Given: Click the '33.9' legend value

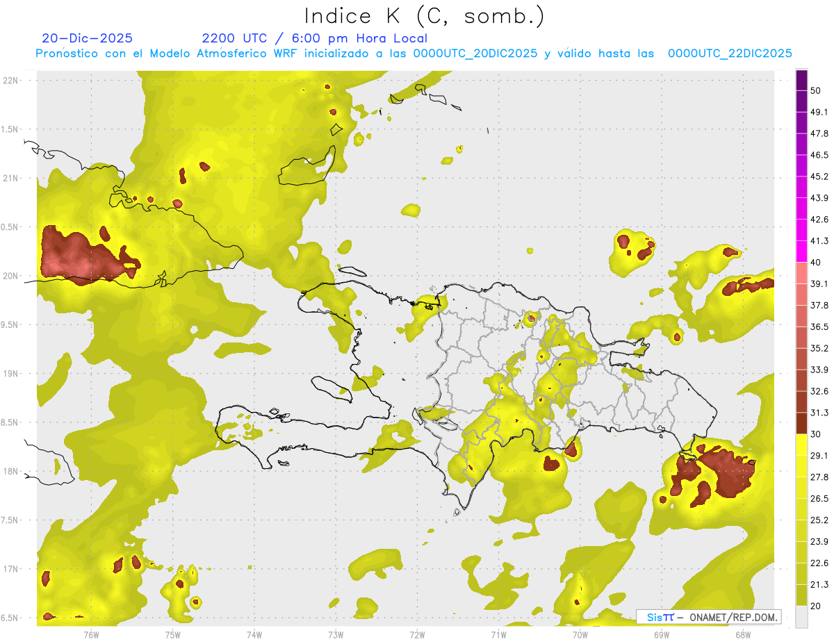Looking at the screenshot, I should coord(819,370).
